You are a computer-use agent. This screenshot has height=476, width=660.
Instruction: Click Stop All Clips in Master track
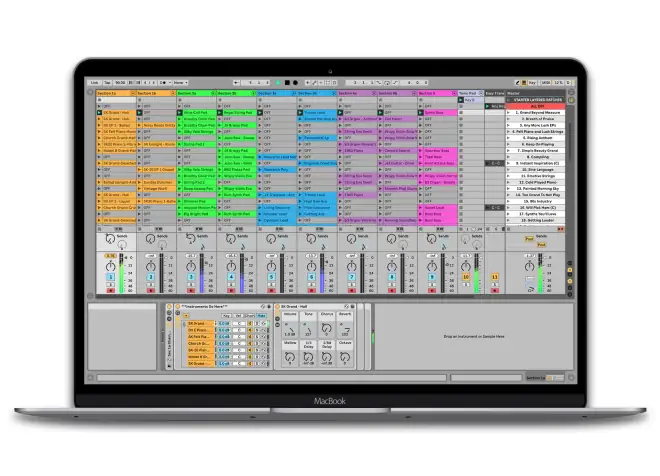(508, 229)
